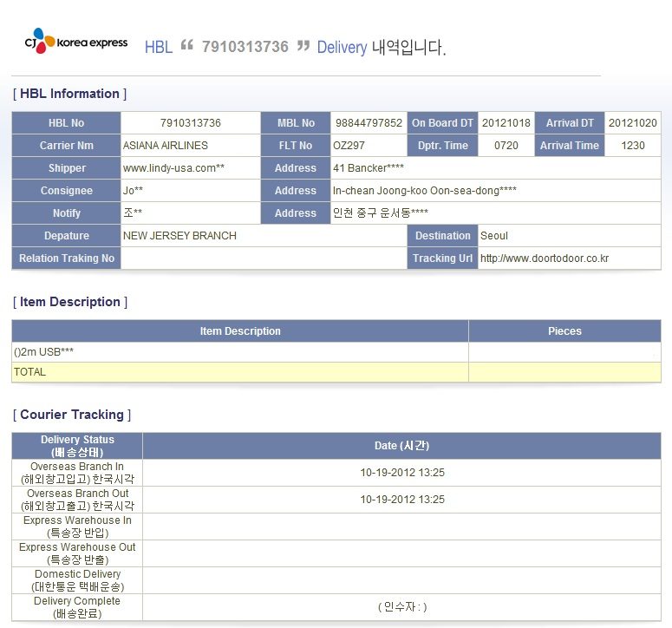Click the HBL No header cell
This screenshot has height=628, width=672.
pos(67,123)
